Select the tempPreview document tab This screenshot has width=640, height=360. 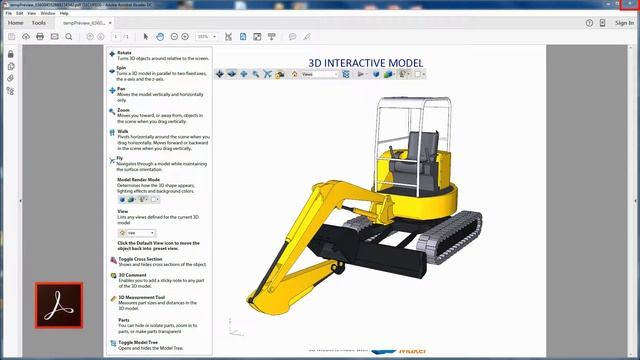coord(84,23)
